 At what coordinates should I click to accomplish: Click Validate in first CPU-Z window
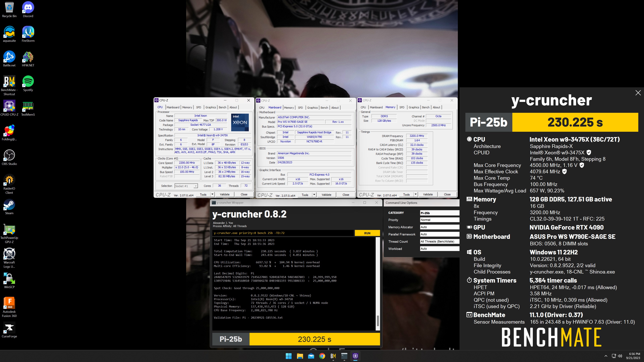[225, 194]
